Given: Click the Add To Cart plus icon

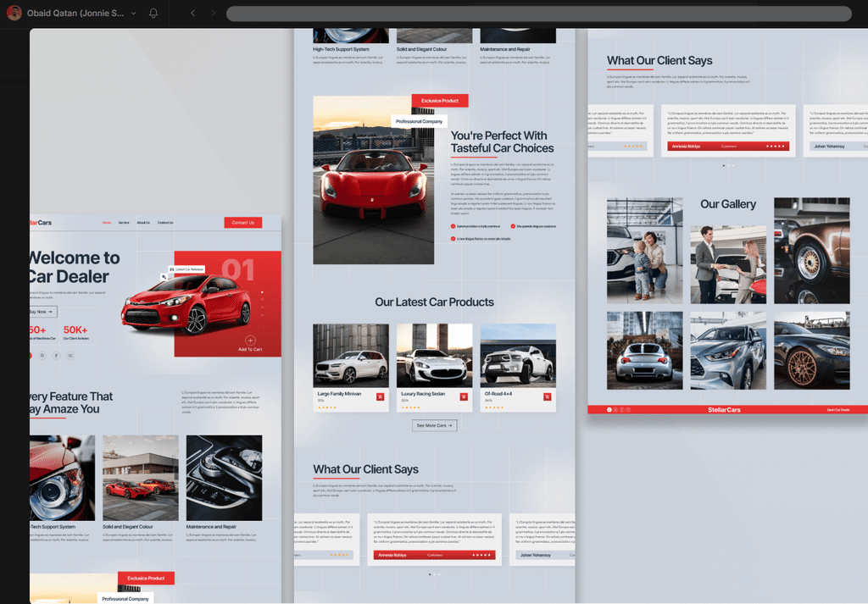Looking at the screenshot, I should 250,341.
